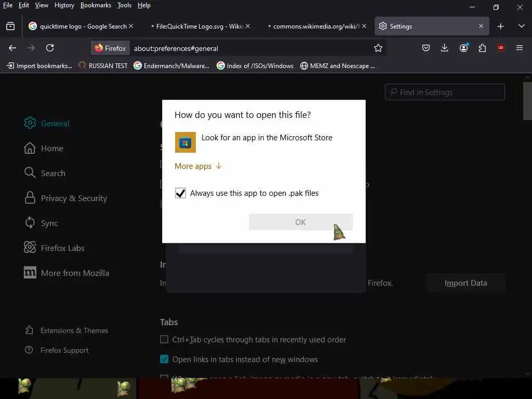Open a new tab with plus icon
This screenshot has height=399, width=532.
pos(500,26)
